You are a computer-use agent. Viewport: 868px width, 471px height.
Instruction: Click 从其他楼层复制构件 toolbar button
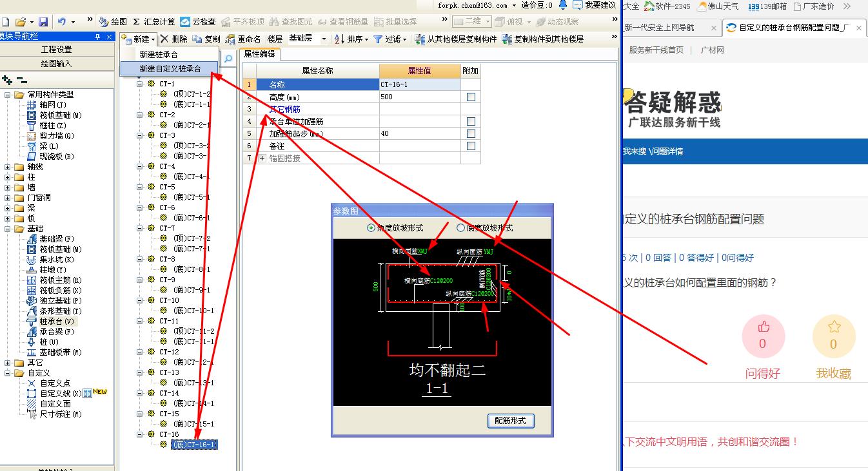tap(456, 39)
